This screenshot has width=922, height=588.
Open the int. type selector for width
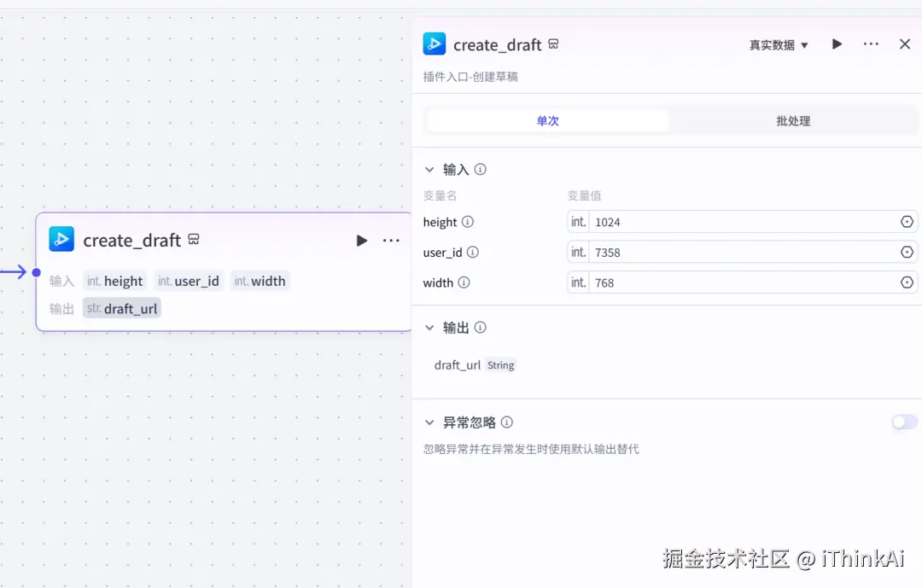577,282
